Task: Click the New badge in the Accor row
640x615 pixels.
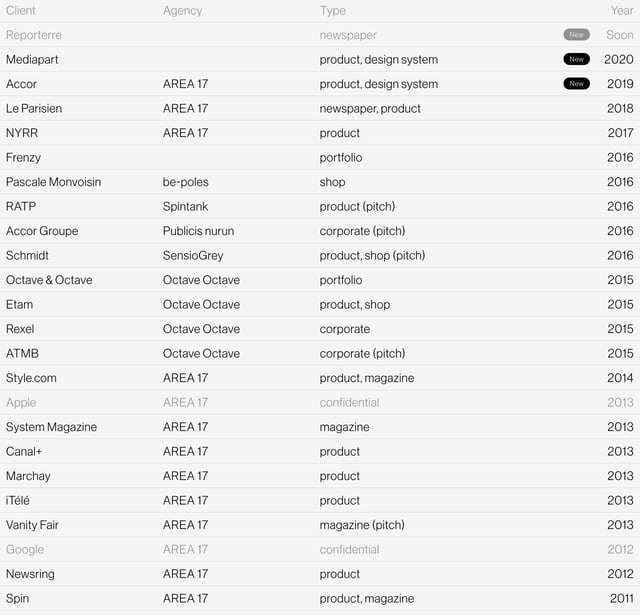Action: pyautogui.click(x=576, y=84)
